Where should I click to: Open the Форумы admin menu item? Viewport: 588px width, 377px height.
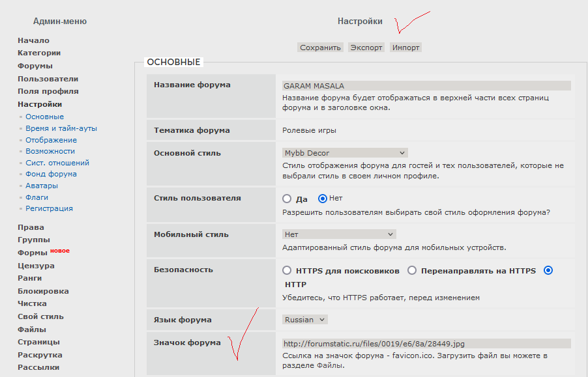click(x=35, y=66)
